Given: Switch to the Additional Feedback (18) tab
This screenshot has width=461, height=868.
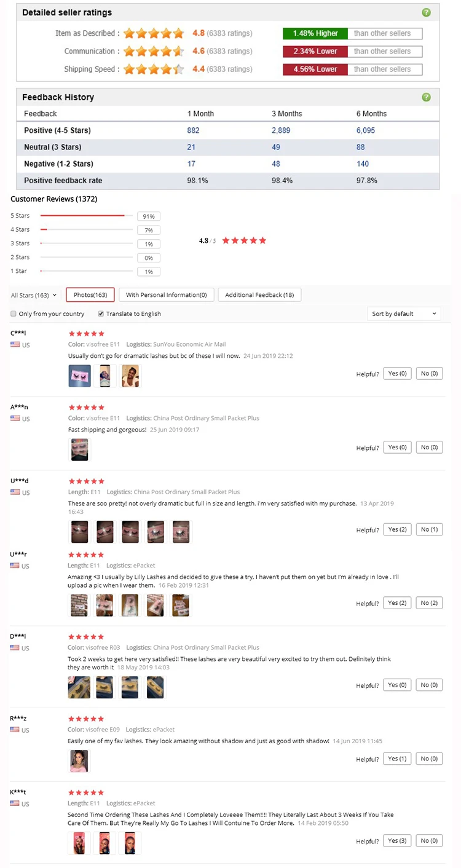Looking at the screenshot, I should click(x=259, y=295).
